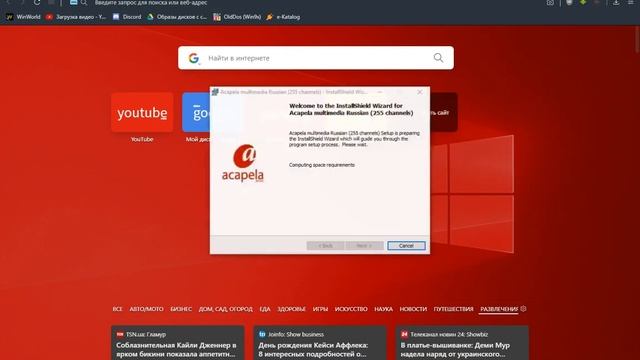Image resolution: width=640 pixels, height=360 pixels.
Task: Select the ИГРЫ news category
Action: tap(320, 309)
